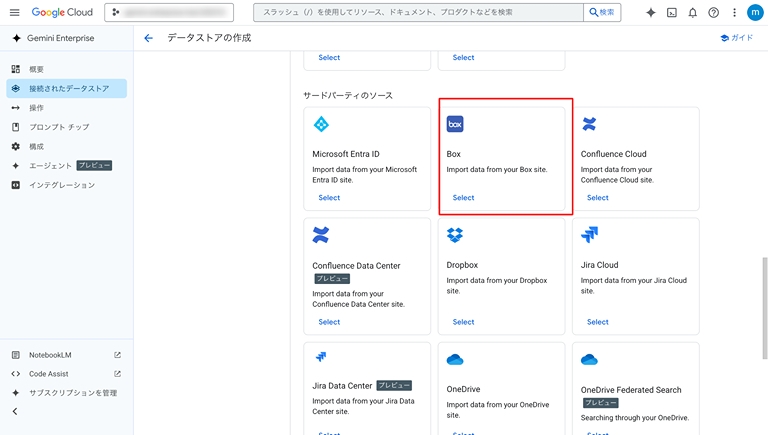Viewport: 768px width, 435px height.
Task: Click the Confluence Data Center icon
Action: [x=321, y=235]
